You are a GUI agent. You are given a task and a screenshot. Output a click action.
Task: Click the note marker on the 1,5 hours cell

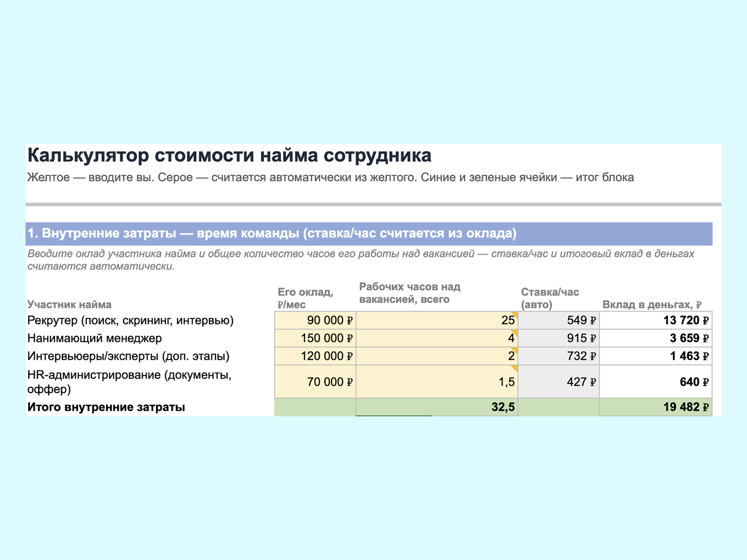coord(515,369)
